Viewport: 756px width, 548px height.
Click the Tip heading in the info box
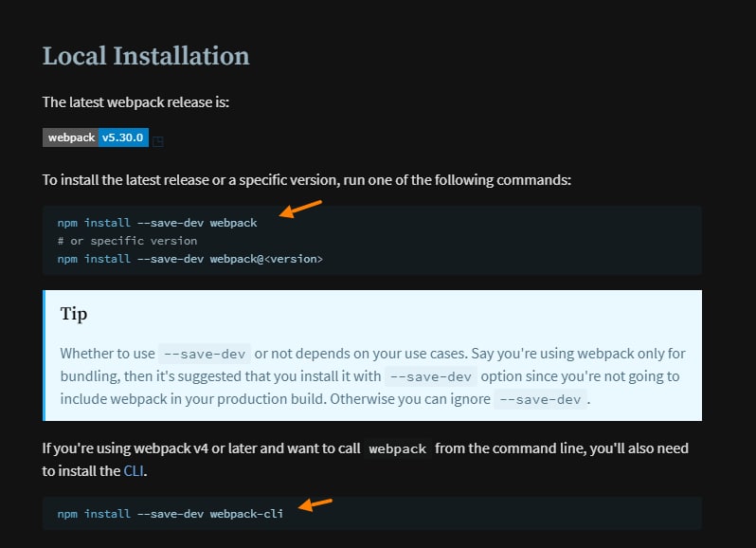74,314
